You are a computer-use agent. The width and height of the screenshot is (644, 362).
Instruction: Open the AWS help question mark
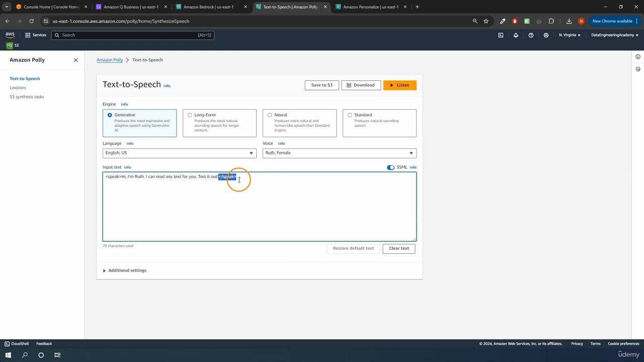pyautogui.click(x=531, y=35)
